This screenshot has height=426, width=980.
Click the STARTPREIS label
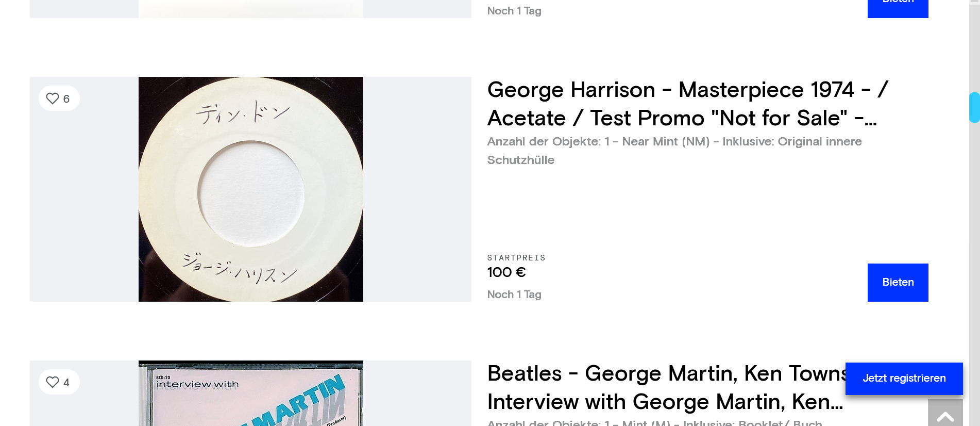coord(516,258)
